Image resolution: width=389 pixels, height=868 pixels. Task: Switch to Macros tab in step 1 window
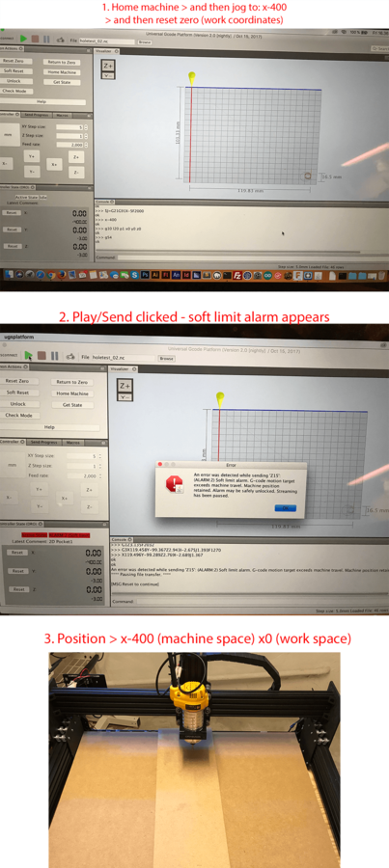coord(62,115)
